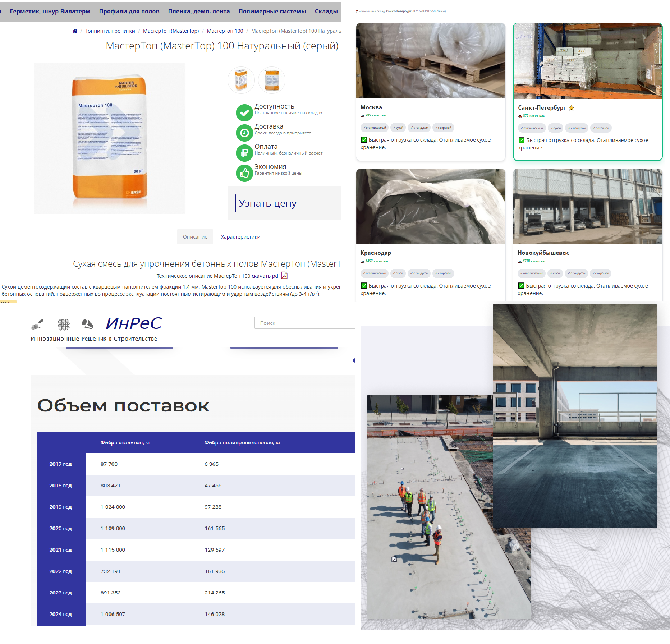Click the 1 006 507 cell for 2024
The width and height of the screenshot is (670, 644).
113,614
